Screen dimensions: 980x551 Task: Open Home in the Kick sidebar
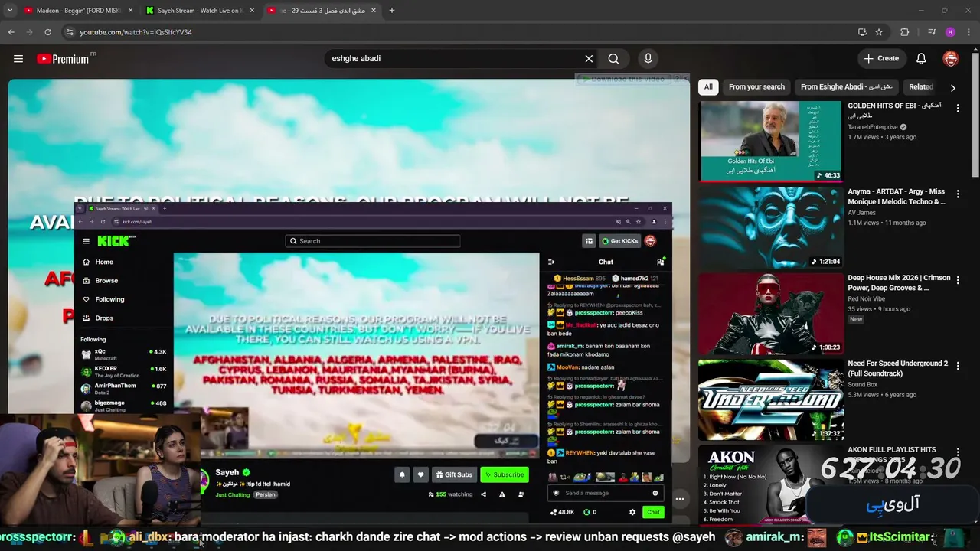click(103, 262)
